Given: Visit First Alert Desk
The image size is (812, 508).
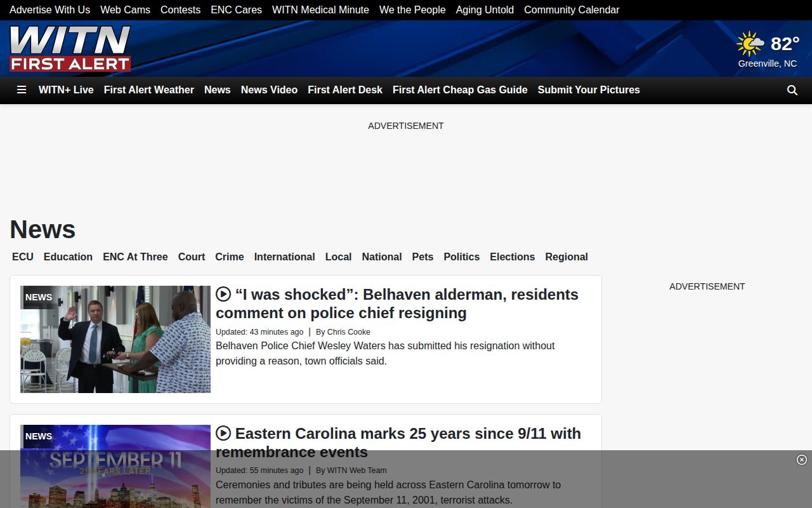Looking at the screenshot, I should 345,90.
